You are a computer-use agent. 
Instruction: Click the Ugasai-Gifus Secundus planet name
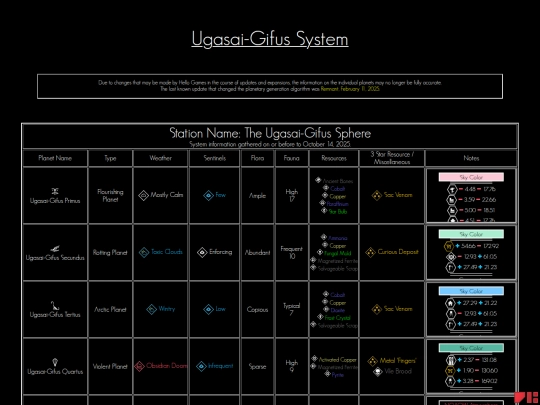pyautogui.click(x=55, y=258)
